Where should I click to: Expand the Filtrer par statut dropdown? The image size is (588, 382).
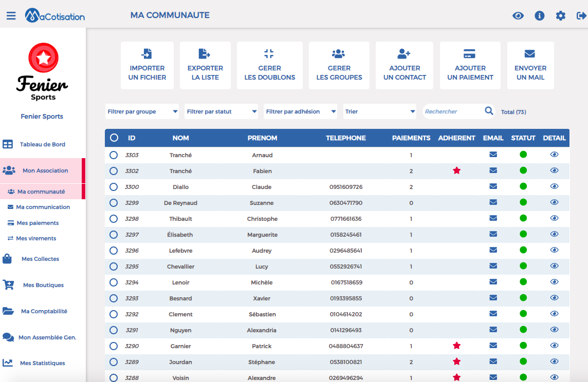coord(221,111)
